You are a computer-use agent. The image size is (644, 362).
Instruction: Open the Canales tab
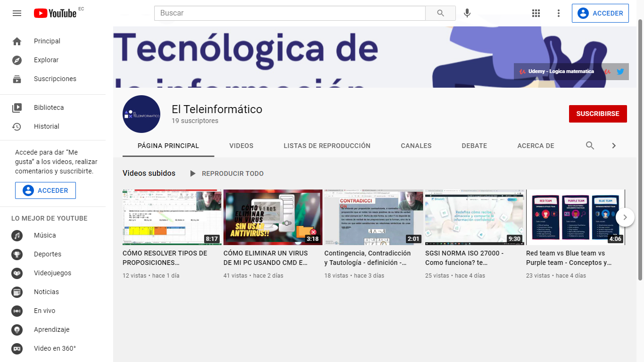[x=416, y=146]
